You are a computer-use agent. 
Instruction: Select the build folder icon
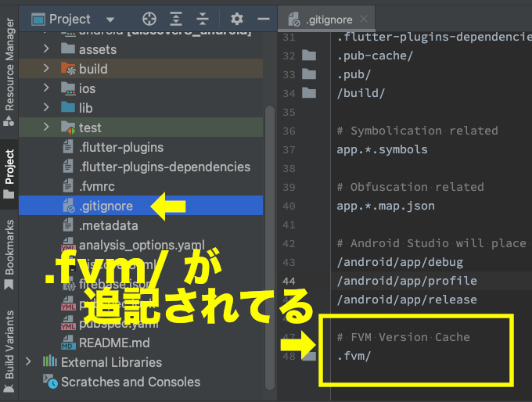[x=68, y=68]
